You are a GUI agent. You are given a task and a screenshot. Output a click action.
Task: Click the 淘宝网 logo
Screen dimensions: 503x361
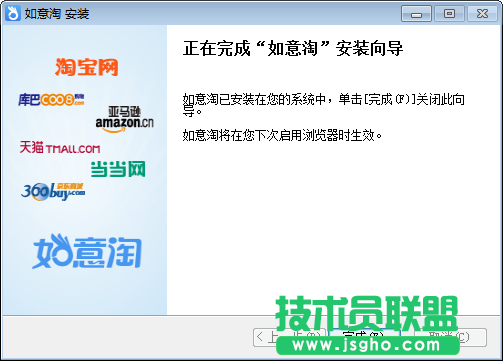(87, 67)
